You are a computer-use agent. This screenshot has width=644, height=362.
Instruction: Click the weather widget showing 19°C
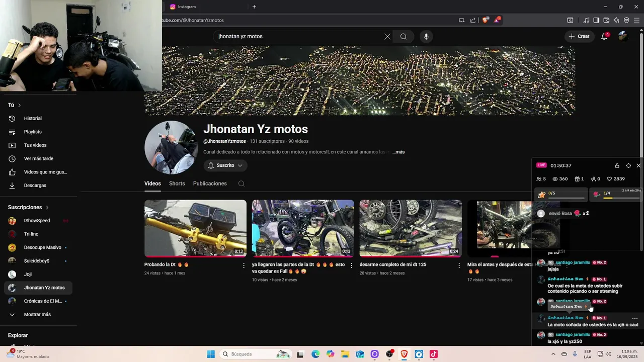(x=28, y=354)
